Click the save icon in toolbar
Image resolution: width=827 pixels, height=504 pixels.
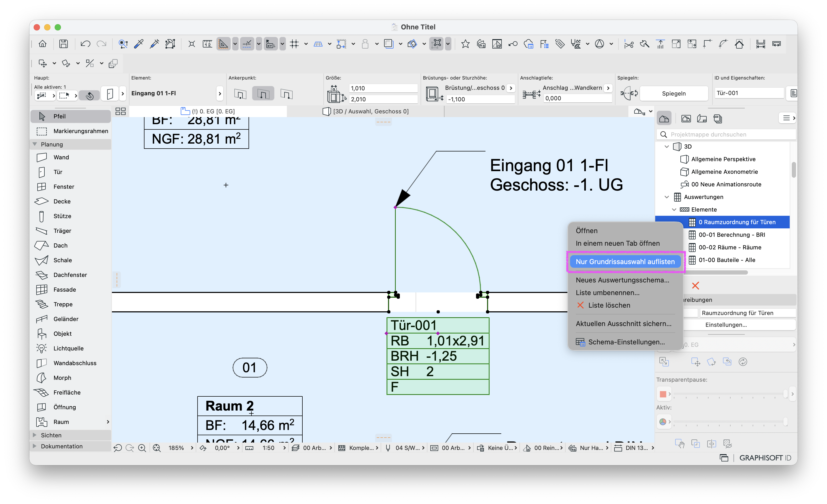coord(63,44)
